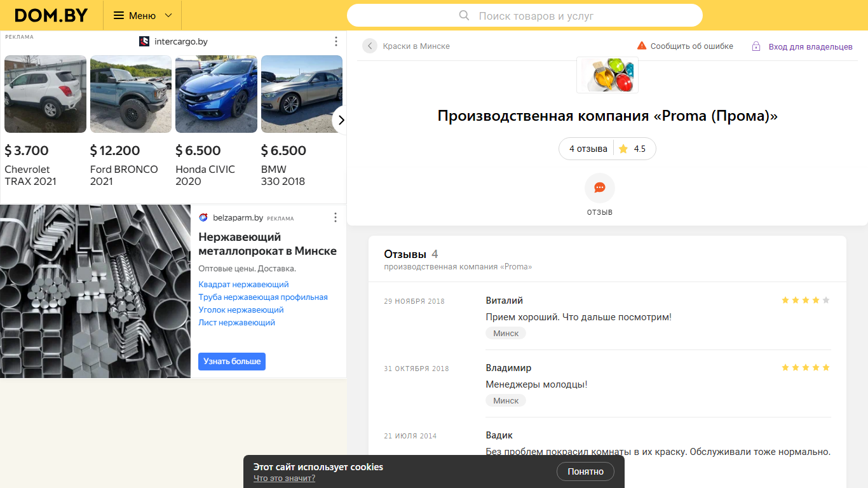Click the Отзывы 4 section heading
This screenshot has width=868, height=488.
point(411,254)
